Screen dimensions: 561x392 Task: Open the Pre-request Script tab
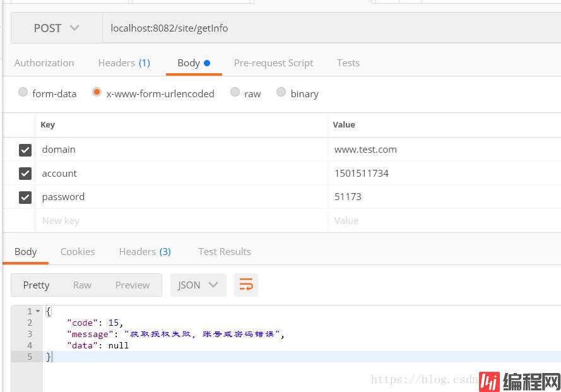[x=273, y=63]
